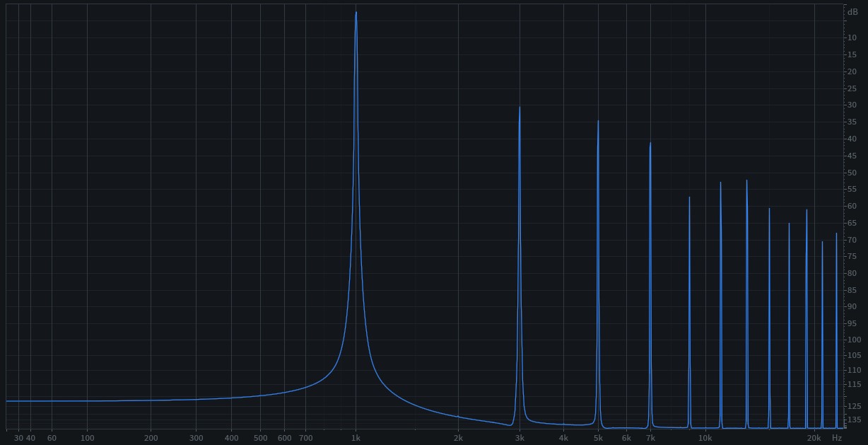Click the 2k frequency axis label
This screenshot has width=868, height=445.
458,438
